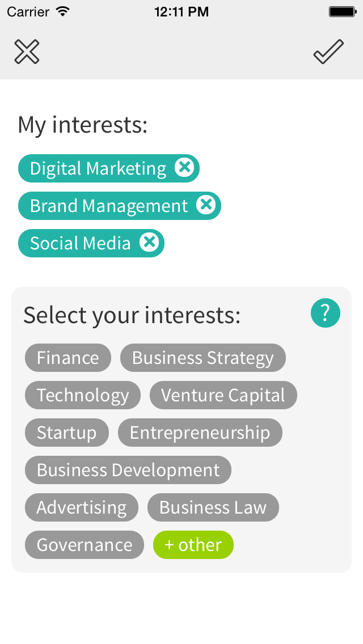This screenshot has width=363, height=644.
Task: Tap the Social Media tag label
Action: click(80, 243)
